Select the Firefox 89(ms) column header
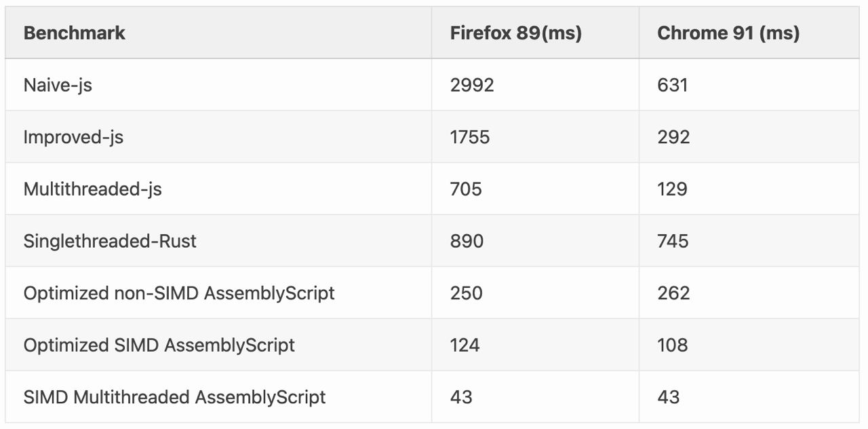Screen dimensions: 868x429 (516, 33)
